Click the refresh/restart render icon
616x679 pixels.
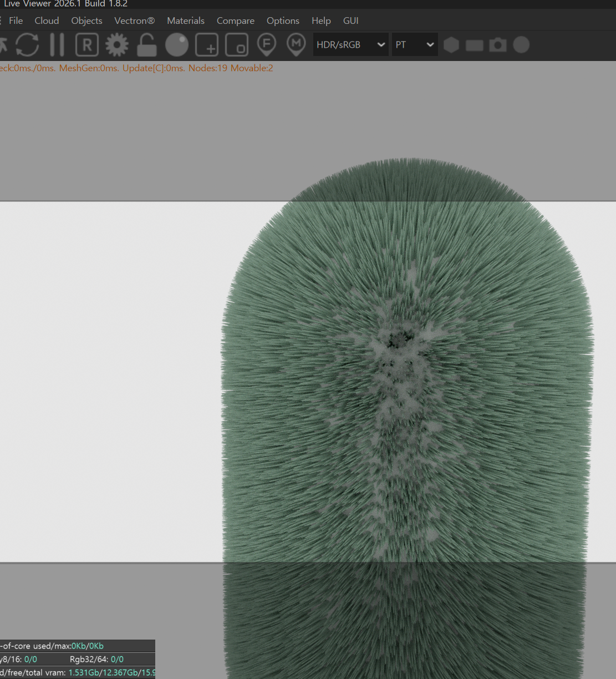tap(27, 45)
